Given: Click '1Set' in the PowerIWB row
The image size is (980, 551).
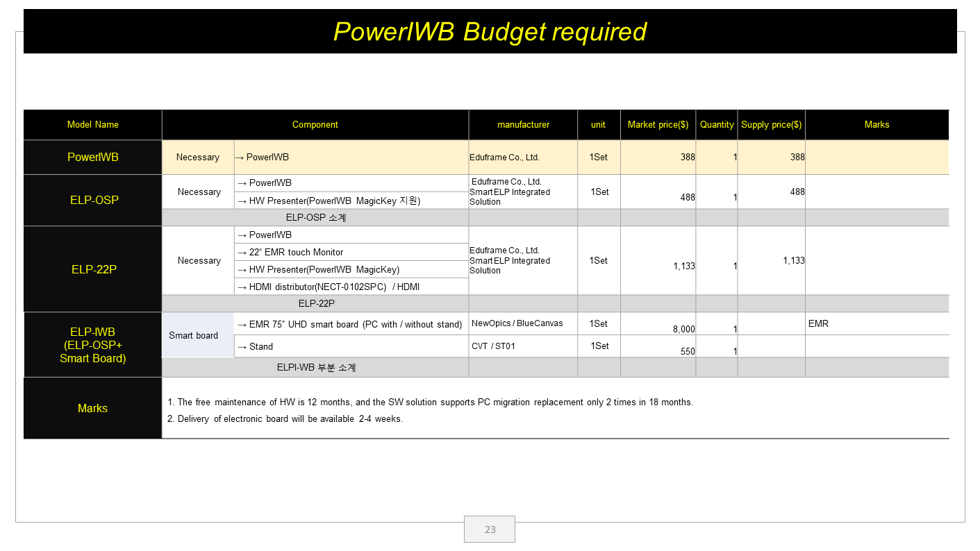Looking at the screenshot, I should pos(599,158).
